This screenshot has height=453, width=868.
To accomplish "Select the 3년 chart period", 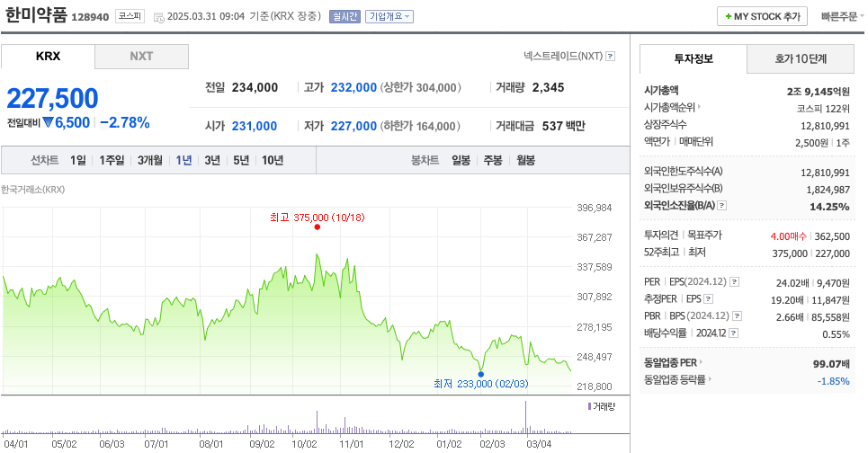I will click(x=212, y=160).
